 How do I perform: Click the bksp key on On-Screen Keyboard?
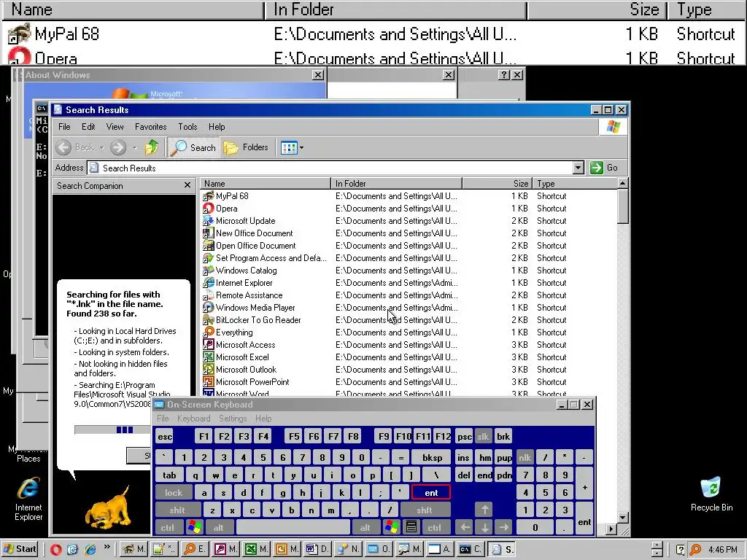click(432, 458)
